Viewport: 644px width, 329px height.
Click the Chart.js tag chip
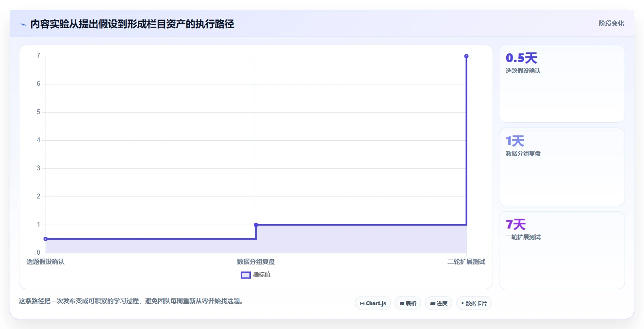point(373,303)
